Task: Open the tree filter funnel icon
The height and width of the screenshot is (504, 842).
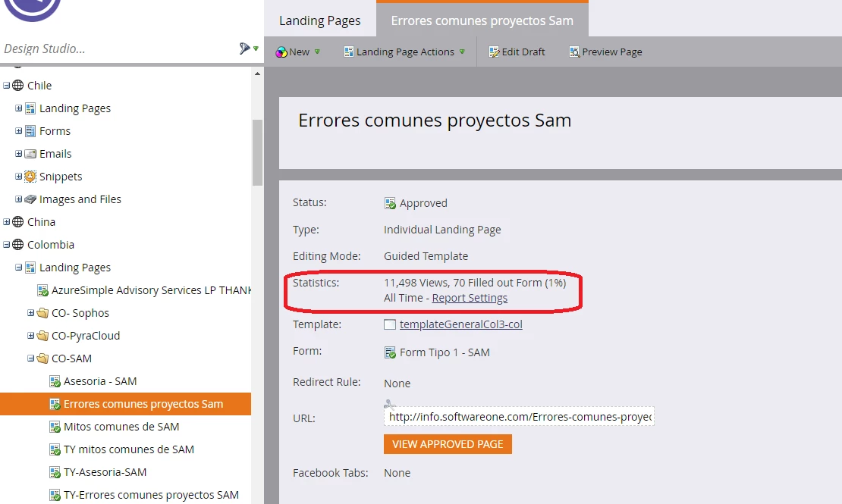Action: (245, 49)
